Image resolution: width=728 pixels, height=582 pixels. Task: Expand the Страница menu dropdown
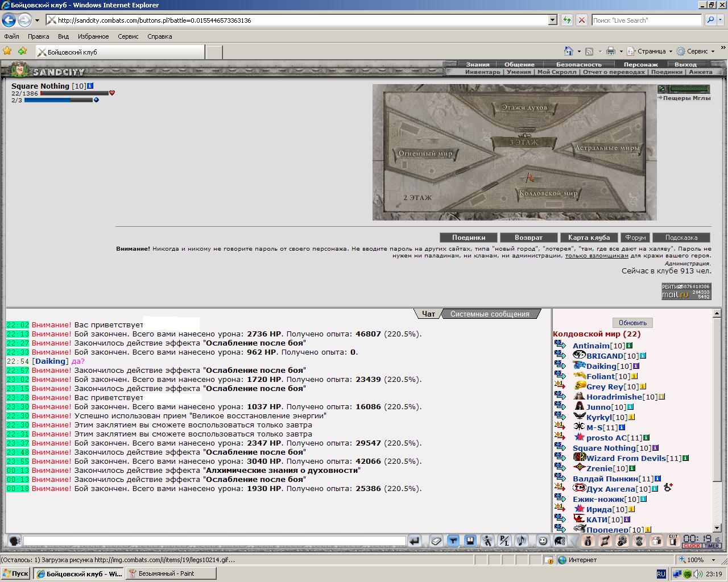pos(671,51)
